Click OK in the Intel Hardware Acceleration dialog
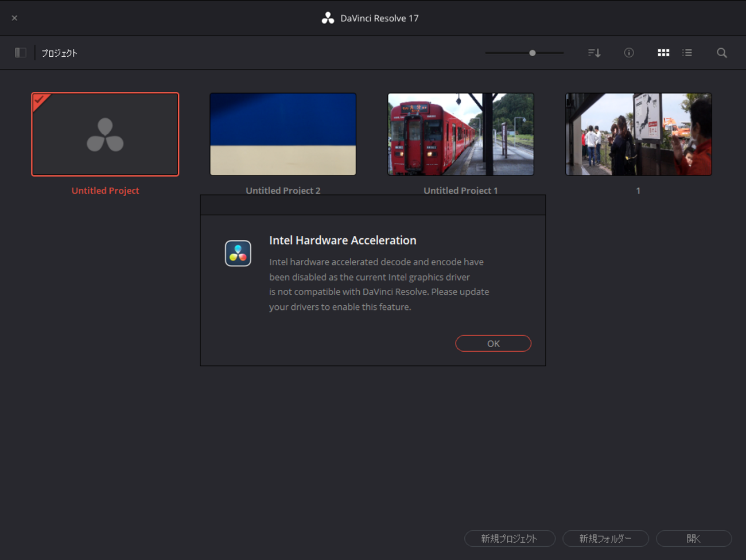Screen dimensions: 746x560 pos(493,343)
